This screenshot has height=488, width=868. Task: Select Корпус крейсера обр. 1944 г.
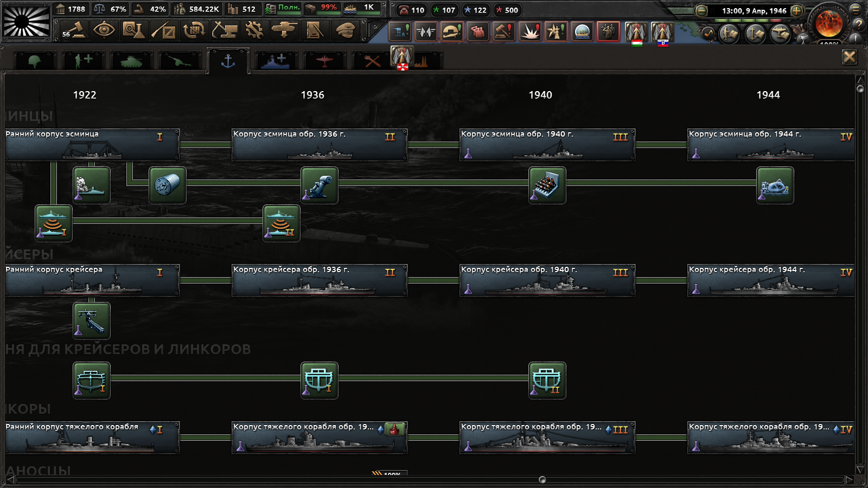771,280
